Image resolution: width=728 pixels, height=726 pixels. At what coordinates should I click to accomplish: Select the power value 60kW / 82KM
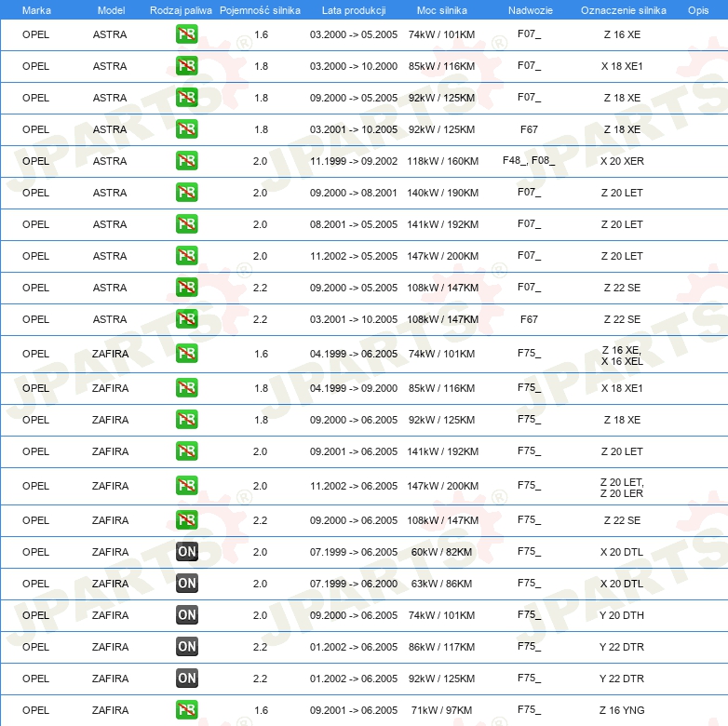click(441, 552)
